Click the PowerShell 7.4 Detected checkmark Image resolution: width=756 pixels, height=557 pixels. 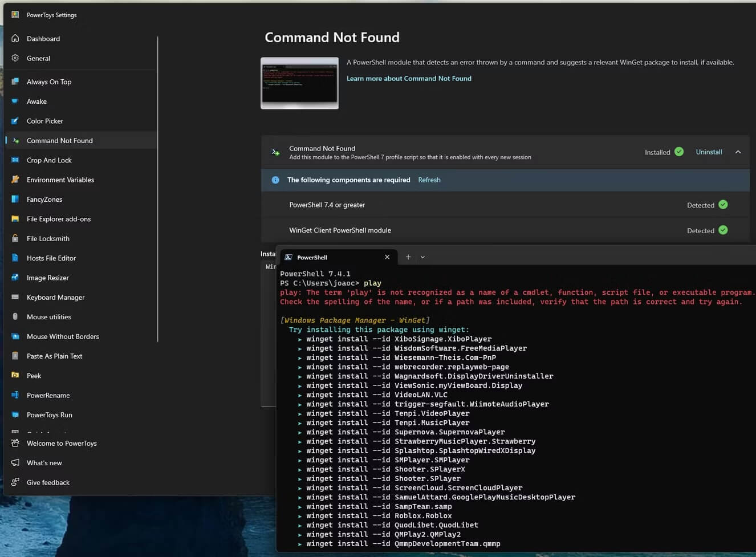[x=723, y=205]
